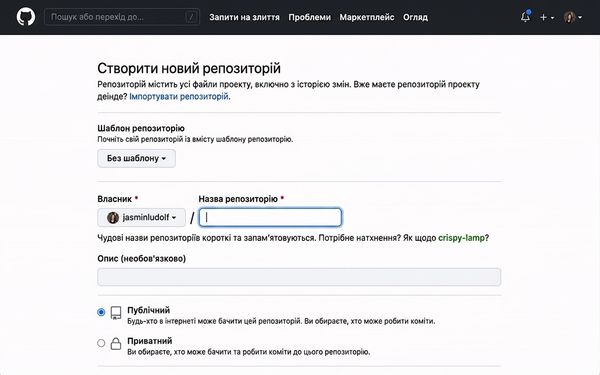Open "Запити на злиття" in header

pos(244,17)
